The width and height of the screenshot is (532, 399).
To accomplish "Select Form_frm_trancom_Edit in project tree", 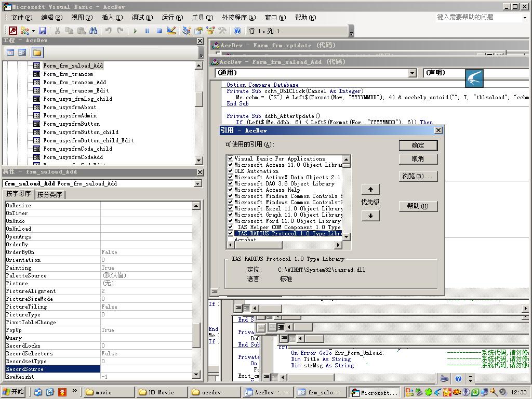I will (76, 90).
